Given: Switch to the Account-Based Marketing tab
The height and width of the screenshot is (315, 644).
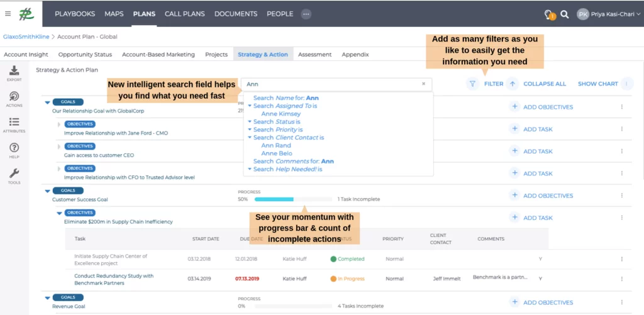Looking at the screenshot, I should (158, 54).
